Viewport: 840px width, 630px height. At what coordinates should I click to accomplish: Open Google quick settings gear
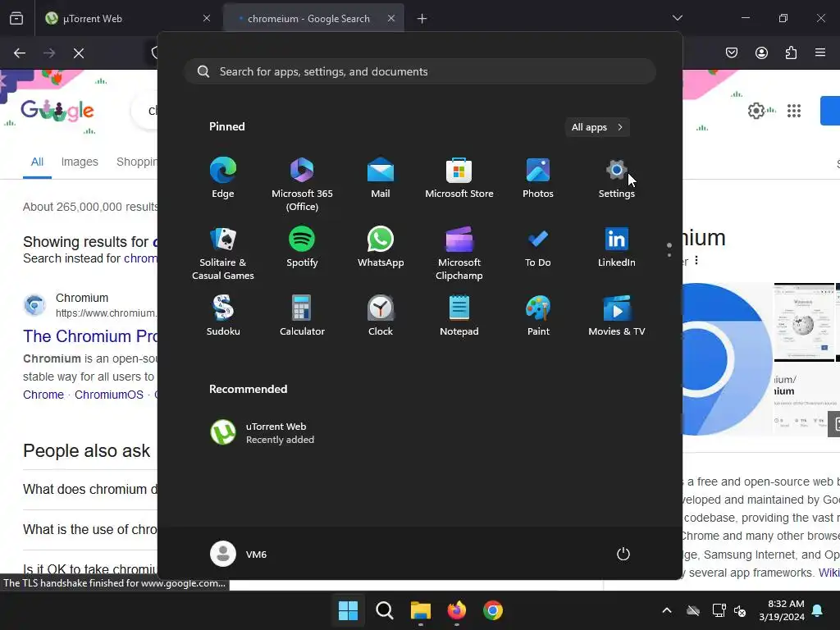point(756,111)
